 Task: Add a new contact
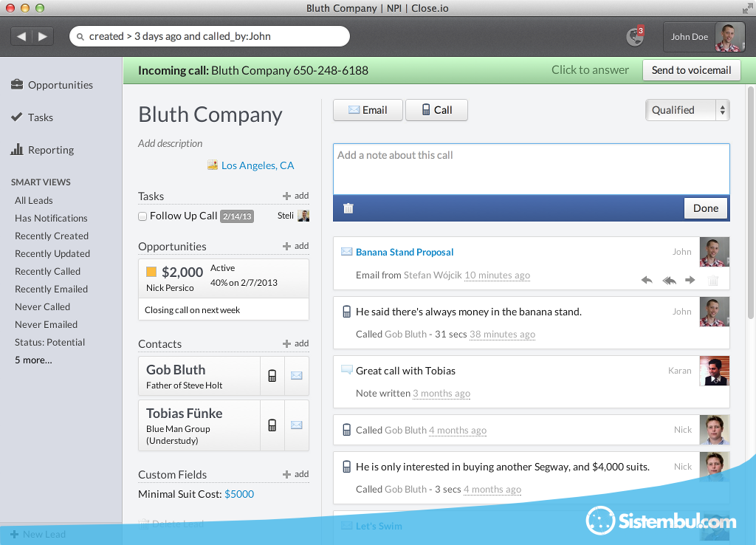pos(295,343)
